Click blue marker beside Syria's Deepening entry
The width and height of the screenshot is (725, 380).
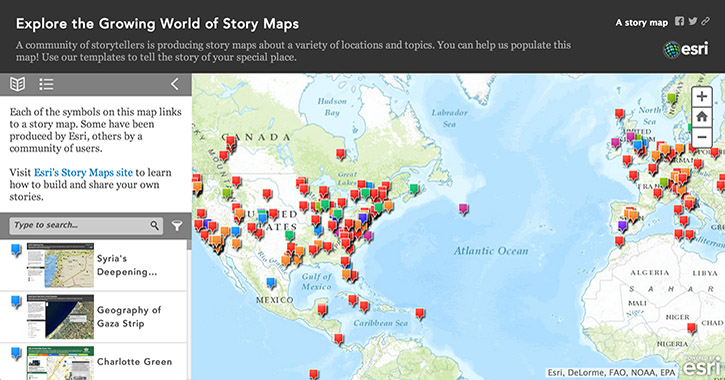point(16,250)
